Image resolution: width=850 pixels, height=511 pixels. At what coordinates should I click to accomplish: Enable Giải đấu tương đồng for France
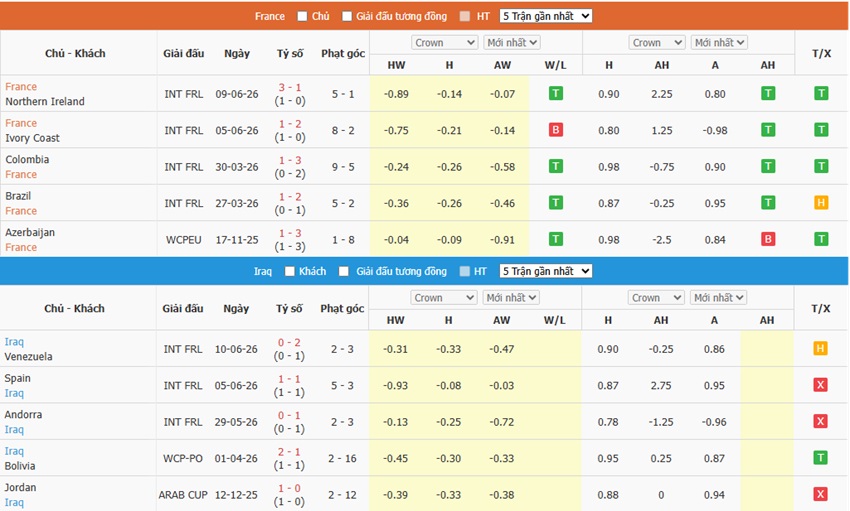pyautogui.click(x=347, y=16)
